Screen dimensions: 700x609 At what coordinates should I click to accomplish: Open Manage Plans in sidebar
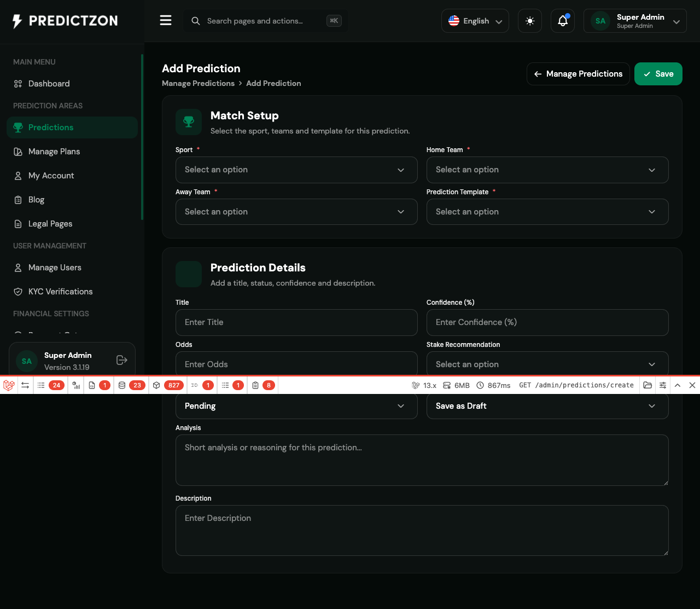(x=72, y=152)
